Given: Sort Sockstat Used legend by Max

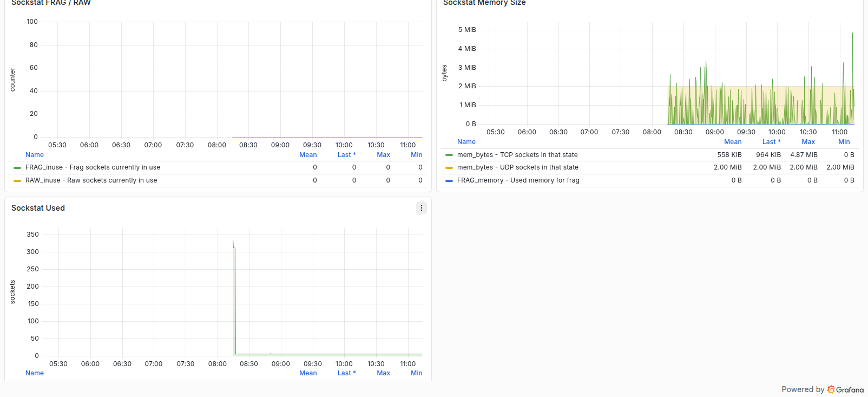Looking at the screenshot, I should (384, 373).
